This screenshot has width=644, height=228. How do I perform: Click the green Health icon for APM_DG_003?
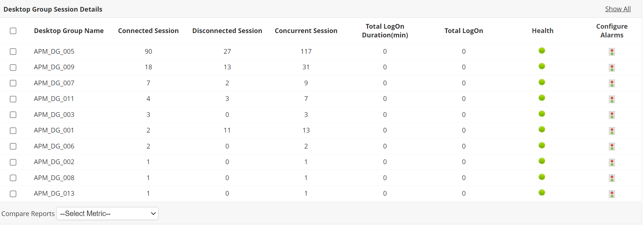pos(542,114)
